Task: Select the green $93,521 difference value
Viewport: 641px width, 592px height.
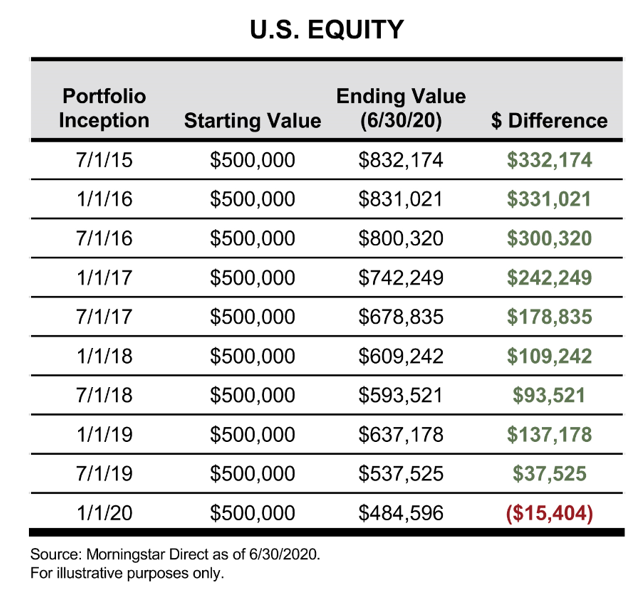Action: [549, 394]
